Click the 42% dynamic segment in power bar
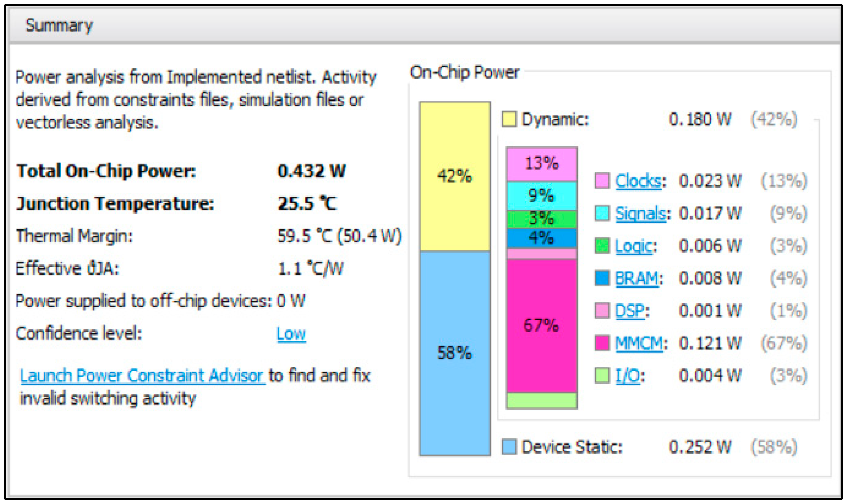The height and width of the screenshot is (504, 848). point(454,176)
